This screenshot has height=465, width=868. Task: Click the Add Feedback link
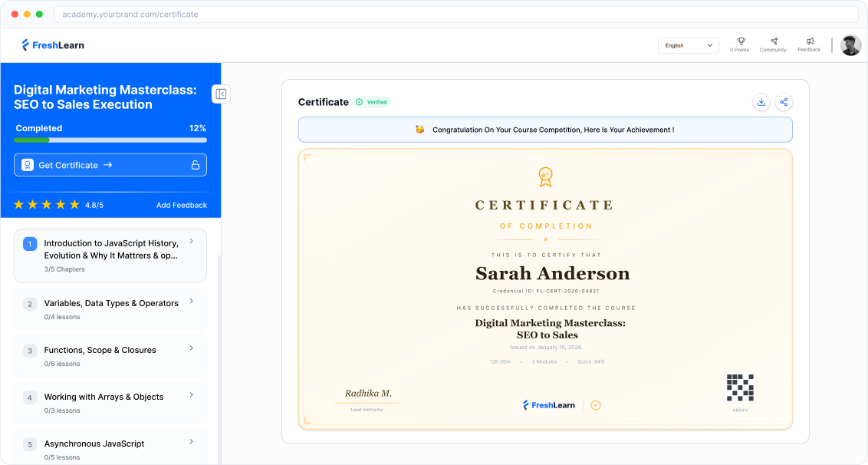pyautogui.click(x=180, y=205)
